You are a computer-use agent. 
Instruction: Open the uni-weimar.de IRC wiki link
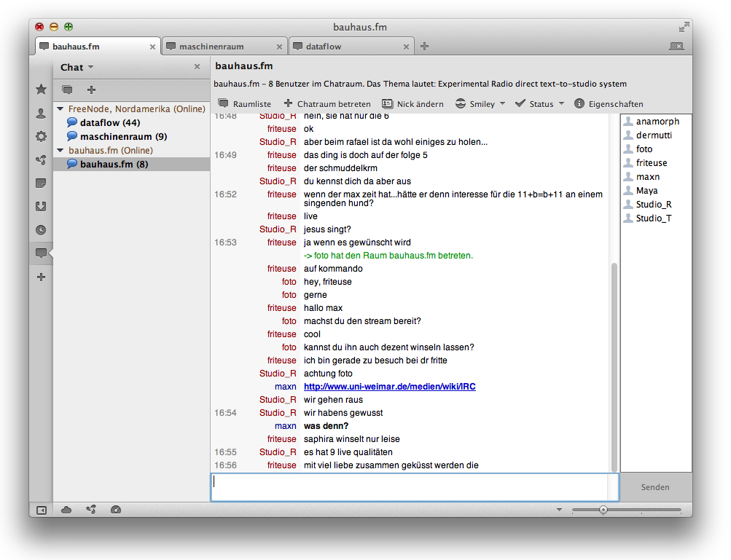[x=390, y=386]
